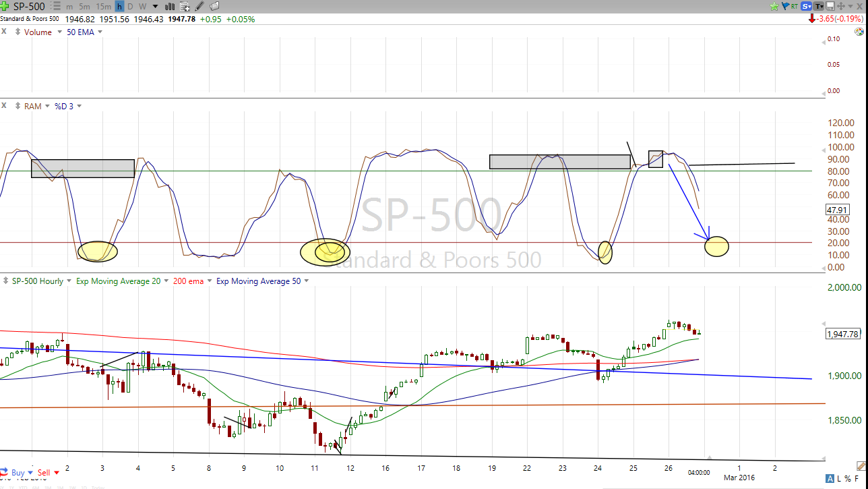
Task: Select the D daily time frame
Action: pyautogui.click(x=130, y=7)
